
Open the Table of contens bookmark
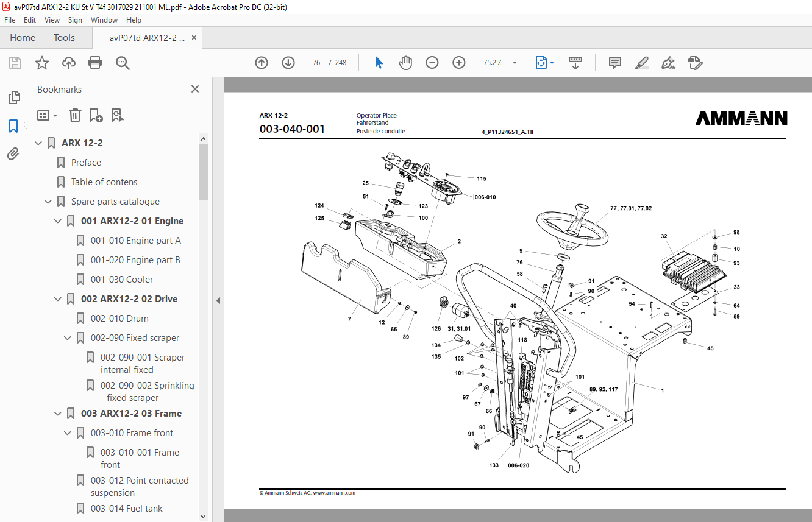104,182
